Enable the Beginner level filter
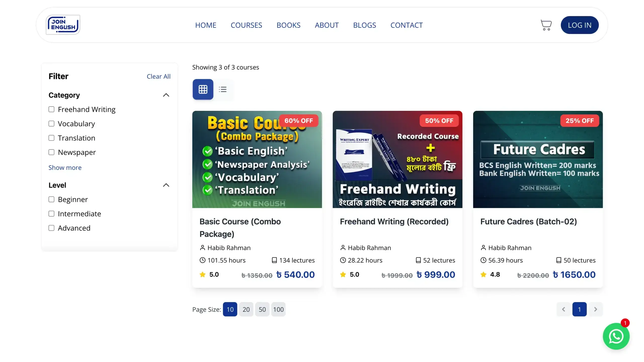The width and height of the screenshot is (644, 362). click(51, 199)
